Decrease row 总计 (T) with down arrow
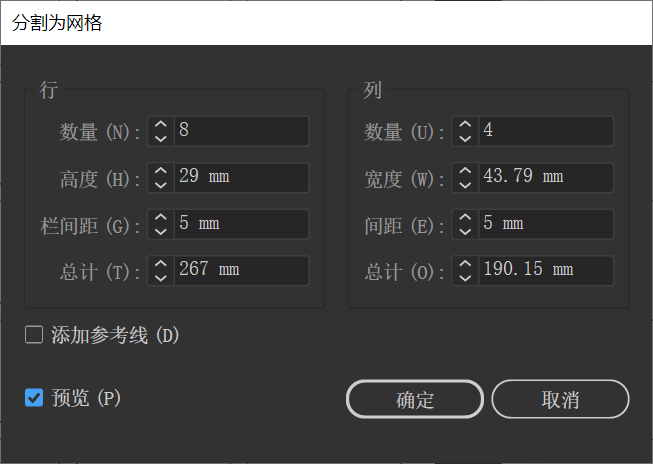 pos(161,277)
